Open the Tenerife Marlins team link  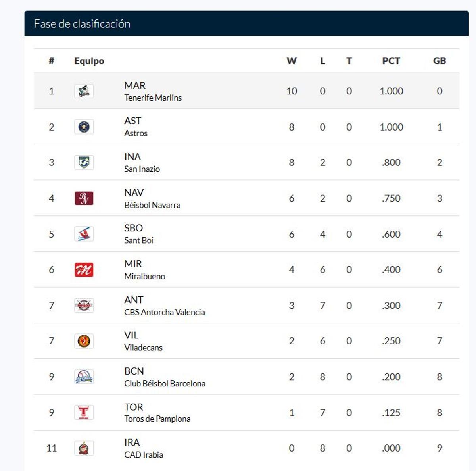[x=153, y=98]
